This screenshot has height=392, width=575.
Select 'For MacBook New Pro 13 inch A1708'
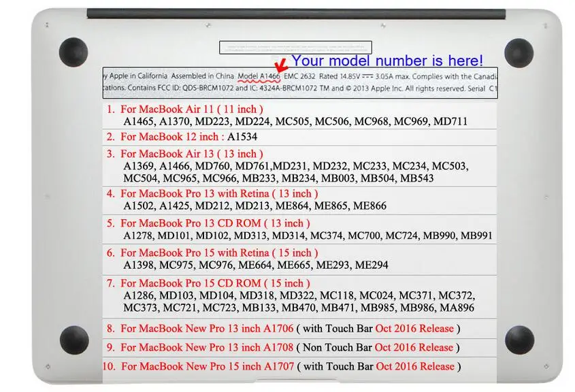pos(207,348)
